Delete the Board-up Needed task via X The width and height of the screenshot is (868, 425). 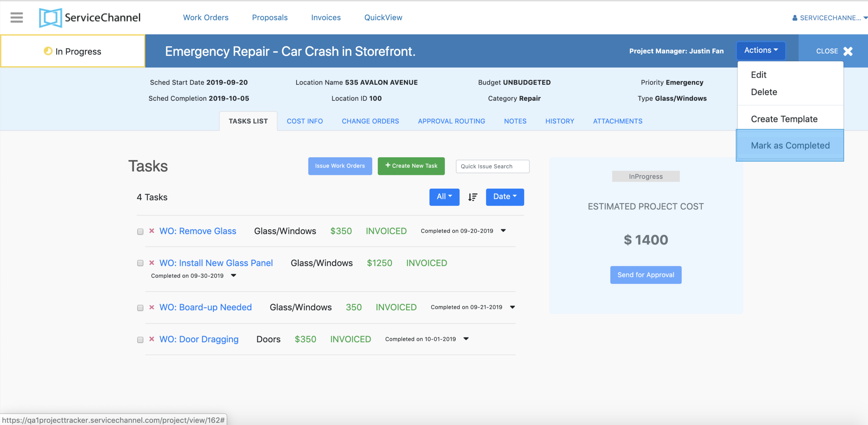152,307
